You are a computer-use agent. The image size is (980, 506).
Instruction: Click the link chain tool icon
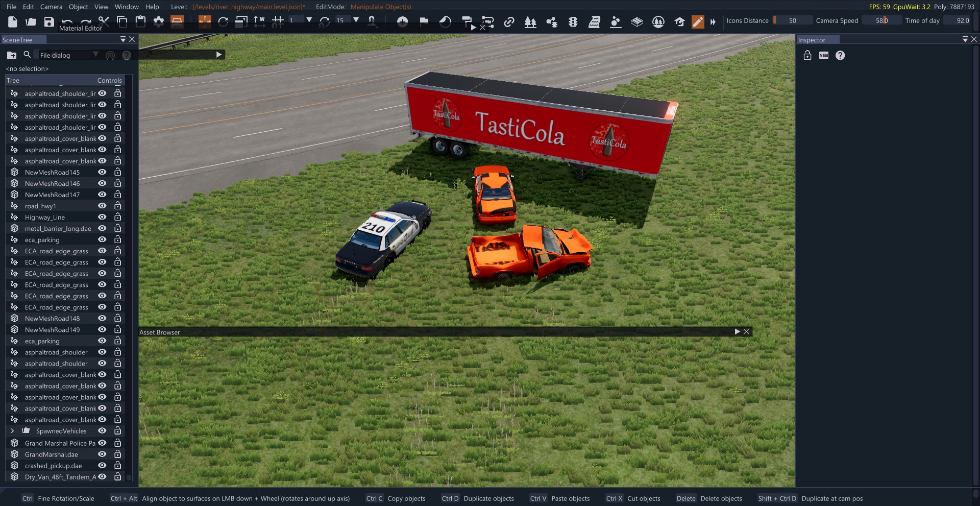click(509, 22)
